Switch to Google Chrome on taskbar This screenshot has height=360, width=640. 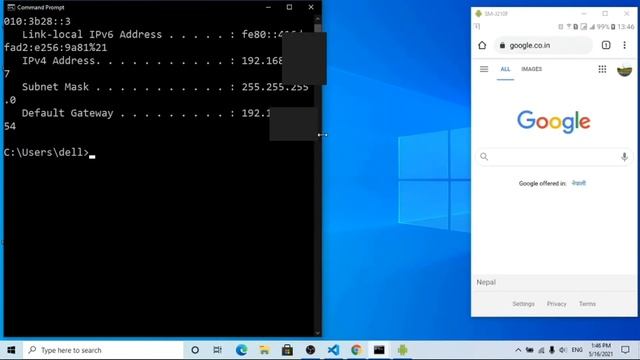click(356, 350)
